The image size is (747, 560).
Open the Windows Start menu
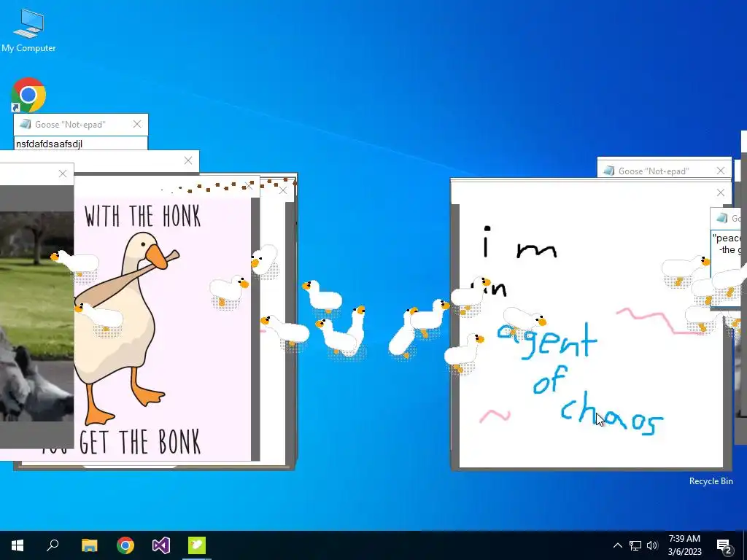coord(18,545)
